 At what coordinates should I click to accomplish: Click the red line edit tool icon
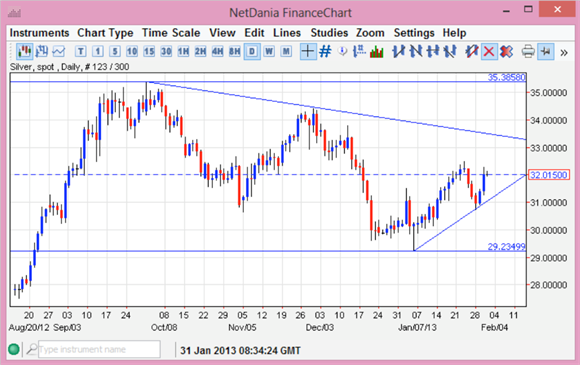tap(472, 51)
